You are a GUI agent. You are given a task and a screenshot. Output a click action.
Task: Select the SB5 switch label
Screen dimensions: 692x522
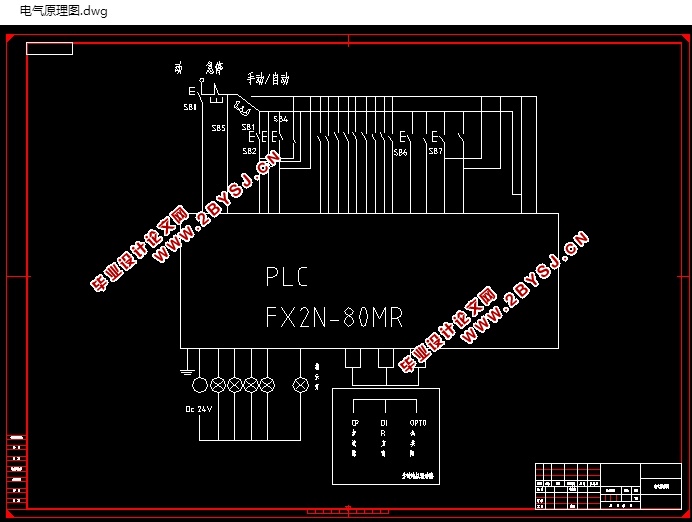(x=218, y=128)
